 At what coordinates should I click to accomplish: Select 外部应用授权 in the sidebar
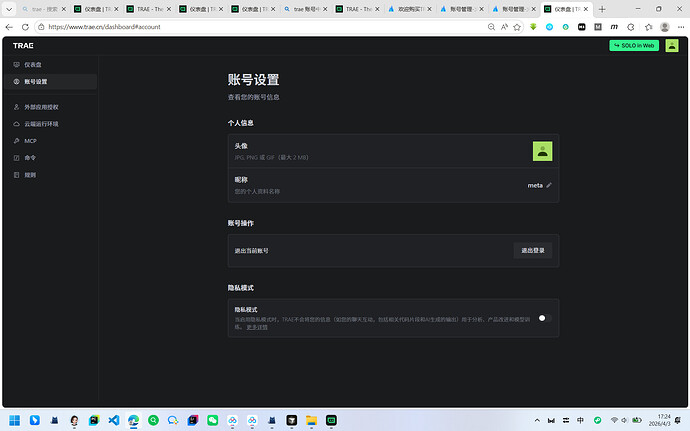coord(41,107)
